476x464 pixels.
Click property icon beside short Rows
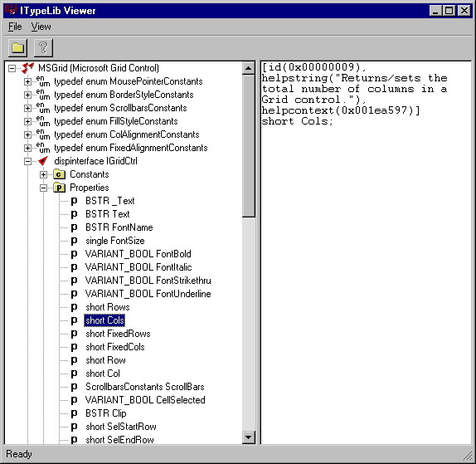tap(74, 307)
